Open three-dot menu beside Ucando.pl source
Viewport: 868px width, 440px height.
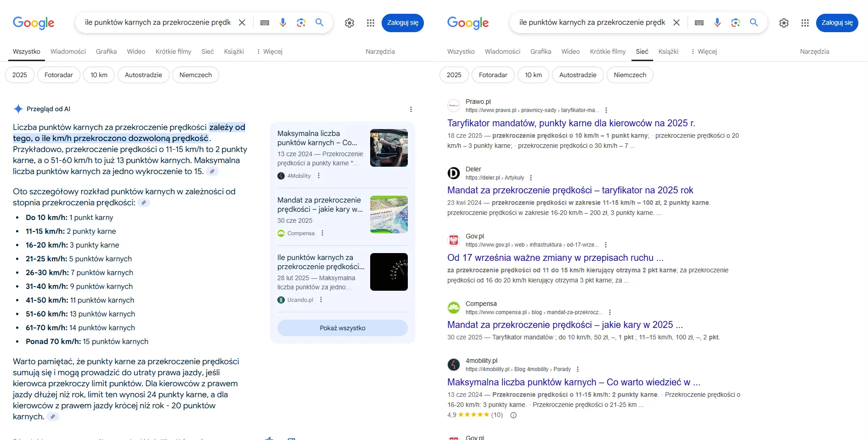[x=321, y=300]
